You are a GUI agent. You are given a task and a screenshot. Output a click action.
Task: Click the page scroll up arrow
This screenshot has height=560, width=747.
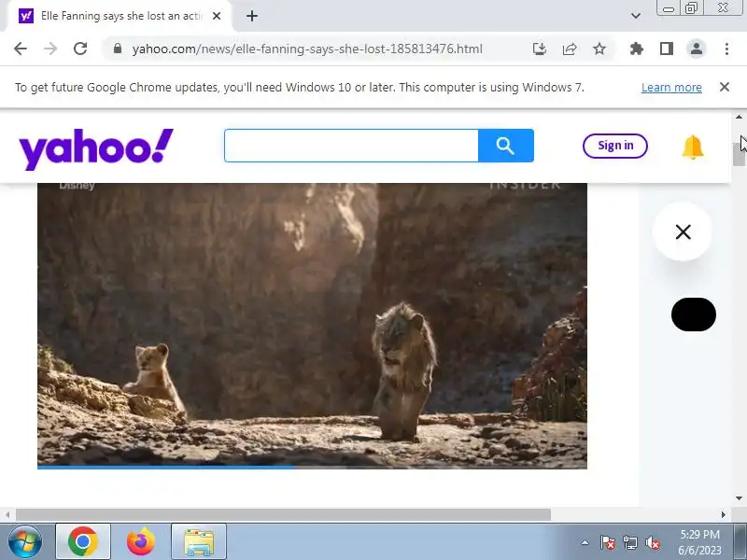pyautogui.click(x=739, y=118)
